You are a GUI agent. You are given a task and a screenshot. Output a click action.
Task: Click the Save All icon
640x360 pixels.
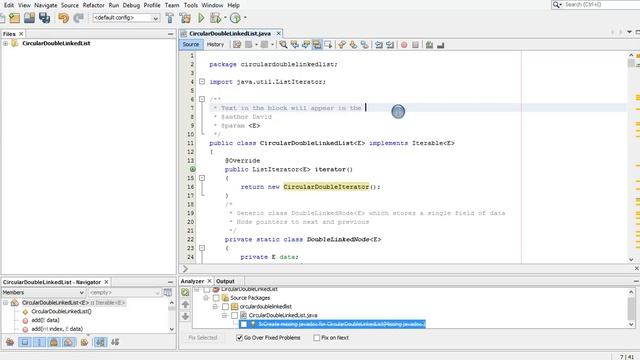click(44, 18)
